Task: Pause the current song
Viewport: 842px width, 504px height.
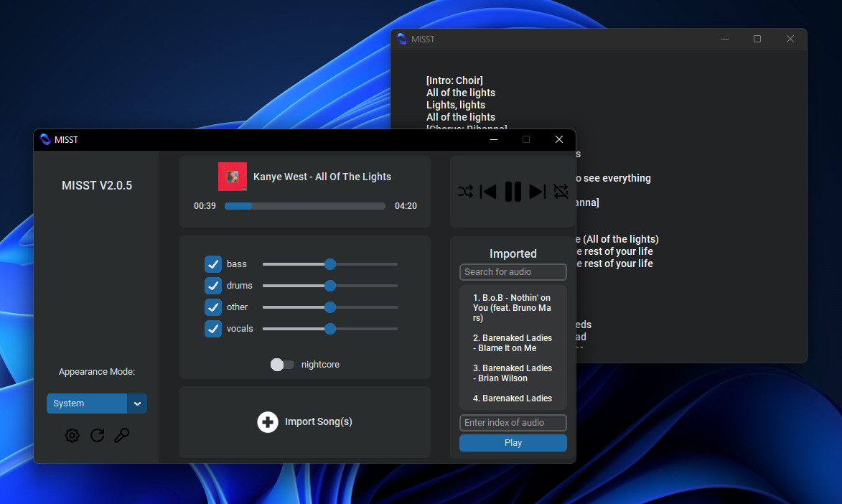Action: (513, 191)
